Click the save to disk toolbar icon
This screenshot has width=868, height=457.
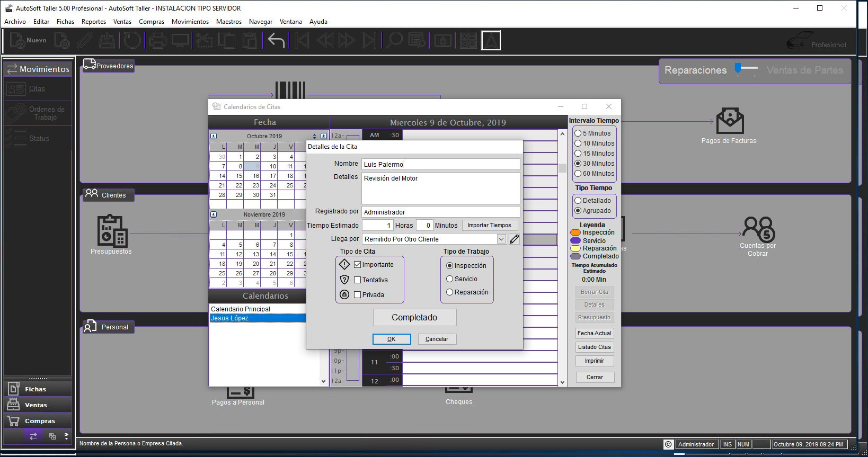tap(108, 40)
